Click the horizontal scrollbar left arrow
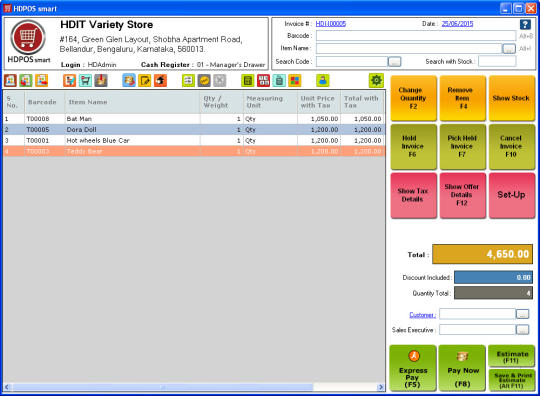 pos(7,387)
